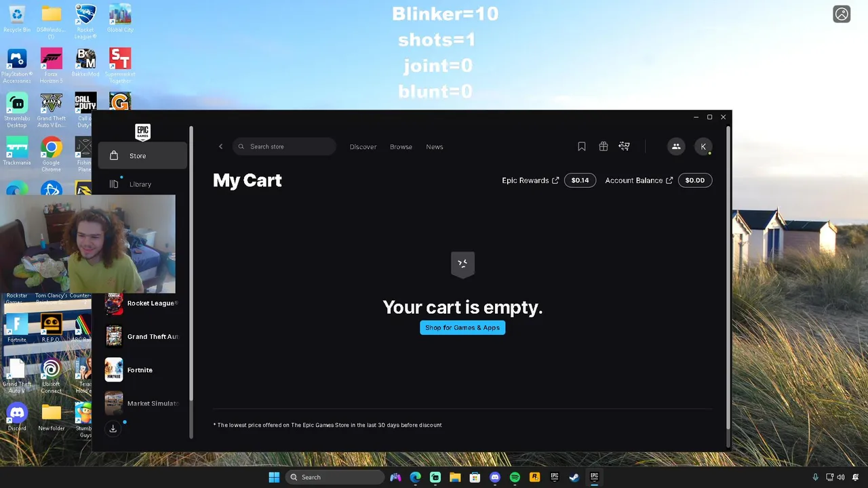Image resolution: width=868 pixels, height=488 pixels.
Task: Click the main page vertical scrollbar
Action: [x=728, y=278]
